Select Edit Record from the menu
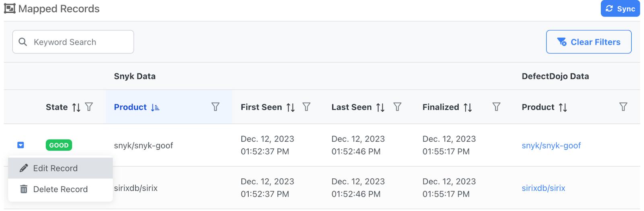 55,168
